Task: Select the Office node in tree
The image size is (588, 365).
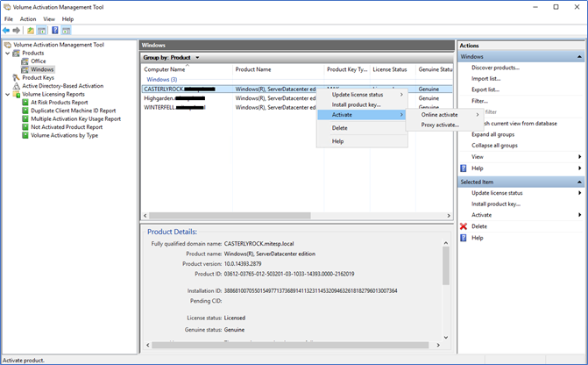Action: tap(39, 61)
